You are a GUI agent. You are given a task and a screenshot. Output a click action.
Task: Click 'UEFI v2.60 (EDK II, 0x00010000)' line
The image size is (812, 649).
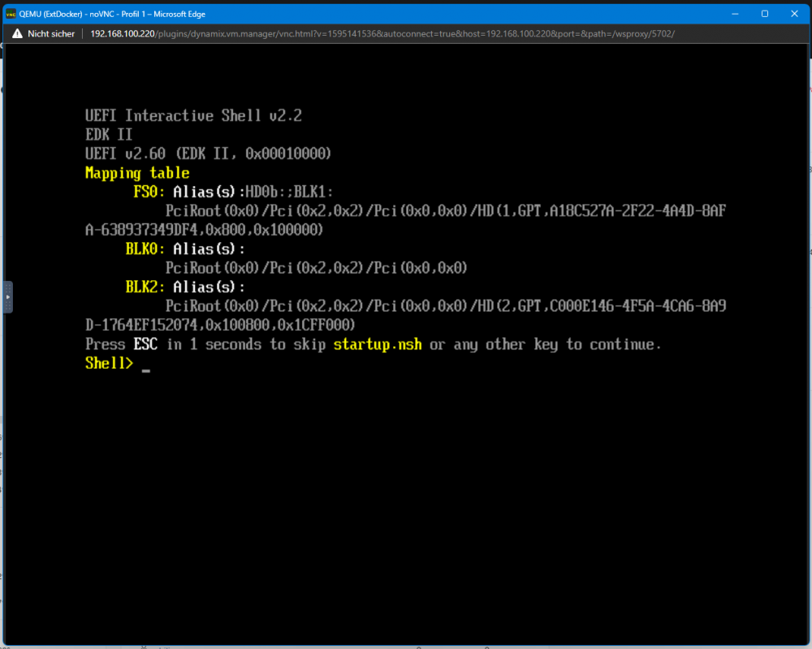tap(208, 154)
